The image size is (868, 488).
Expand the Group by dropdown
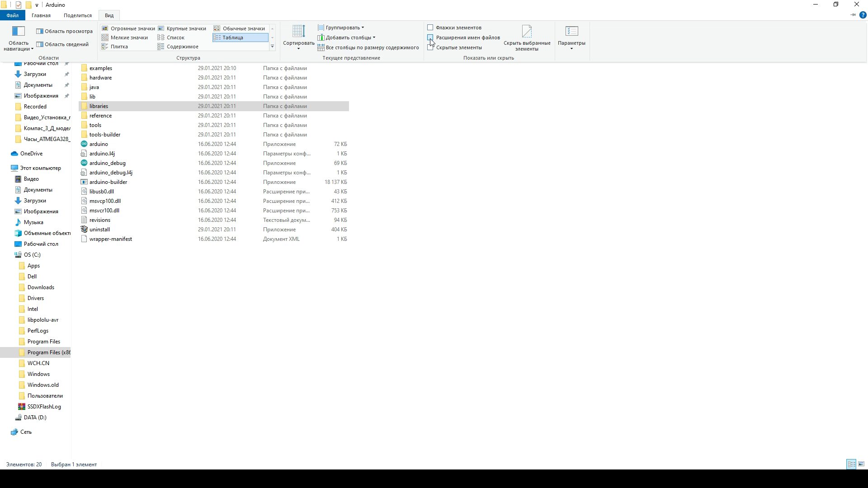pos(342,28)
